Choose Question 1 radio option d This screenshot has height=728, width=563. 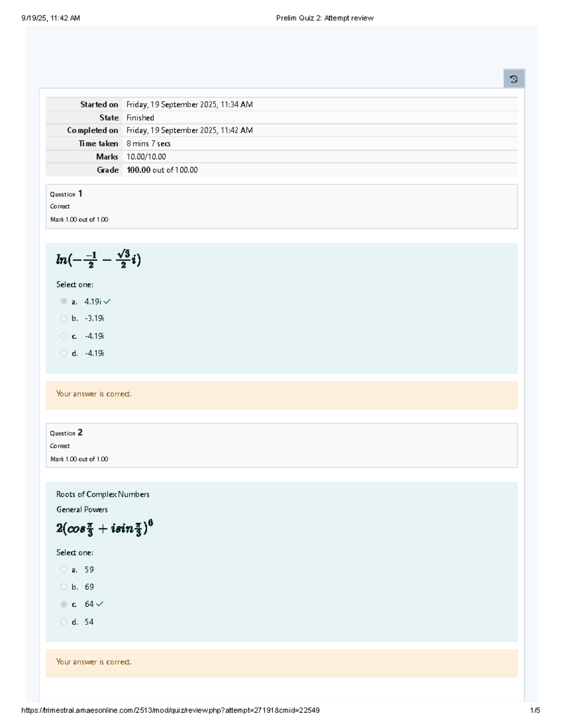click(x=64, y=353)
